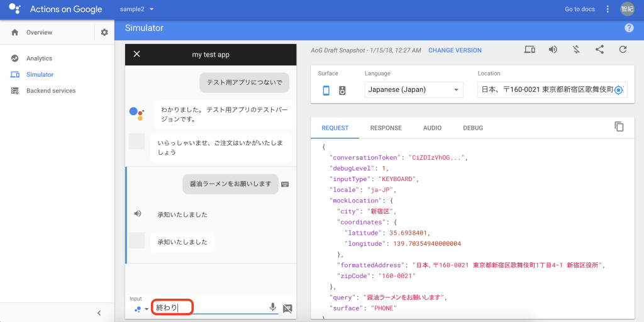Switch to the REQUEST tab
The height and width of the screenshot is (322, 644).
pos(335,128)
